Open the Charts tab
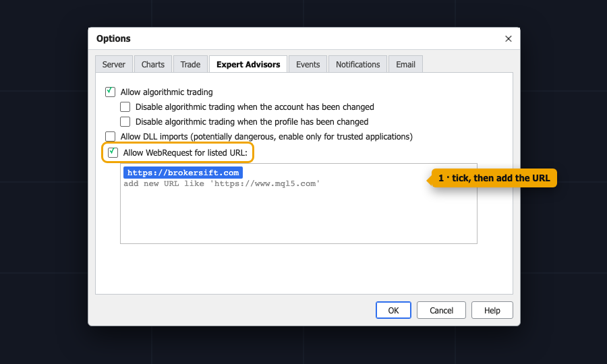Screen dimensions: 607x364 click(153, 64)
